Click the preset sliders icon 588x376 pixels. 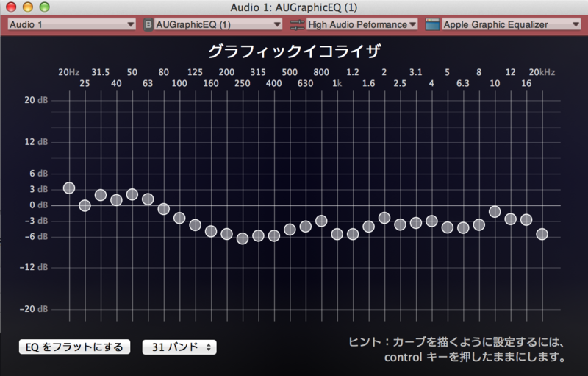pyautogui.click(x=297, y=25)
